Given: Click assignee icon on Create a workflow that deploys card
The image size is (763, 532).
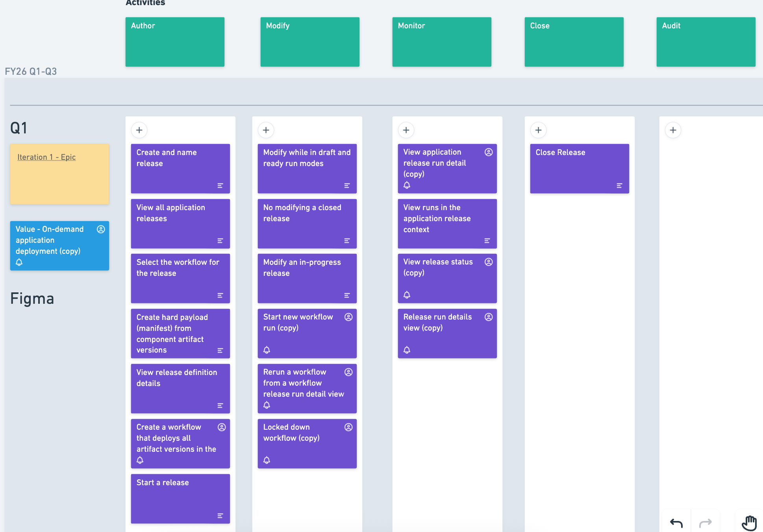Looking at the screenshot, I should tap(222, 427).
